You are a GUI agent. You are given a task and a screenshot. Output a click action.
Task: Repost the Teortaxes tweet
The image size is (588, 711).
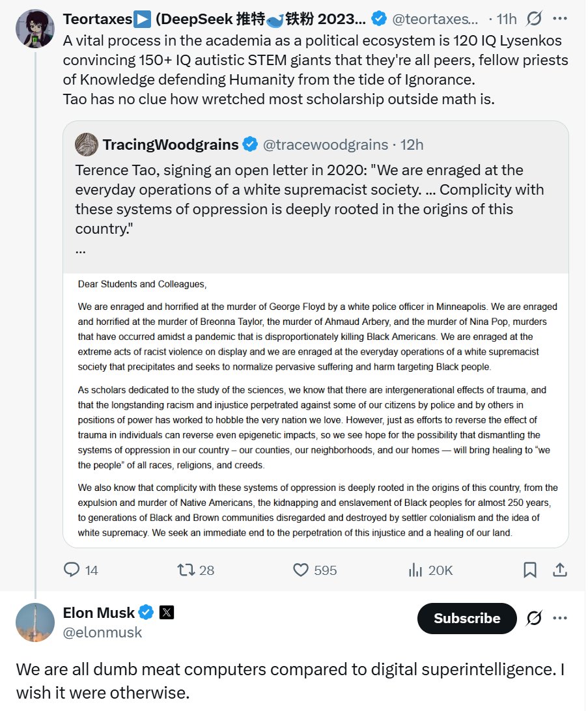point(195,570)
